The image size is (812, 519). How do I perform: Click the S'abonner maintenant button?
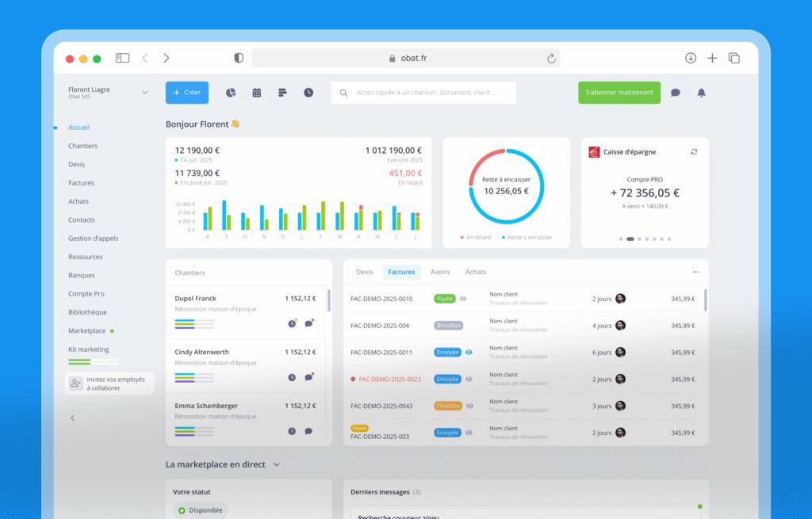click(619, 93)
